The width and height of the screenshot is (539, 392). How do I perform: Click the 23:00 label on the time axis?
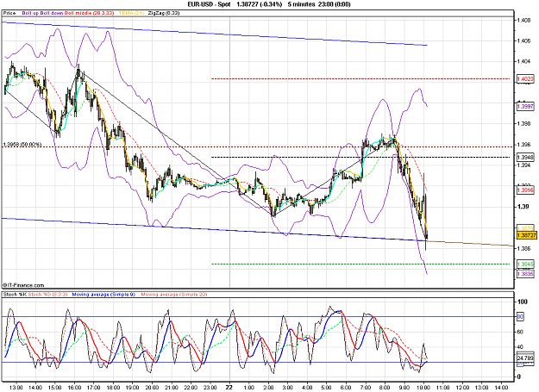tap(210, 388)
